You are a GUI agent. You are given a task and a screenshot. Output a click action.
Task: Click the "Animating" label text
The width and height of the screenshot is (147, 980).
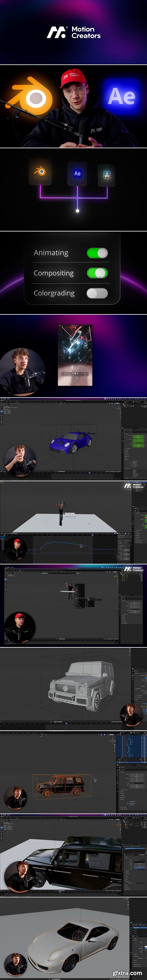[51, 253]
